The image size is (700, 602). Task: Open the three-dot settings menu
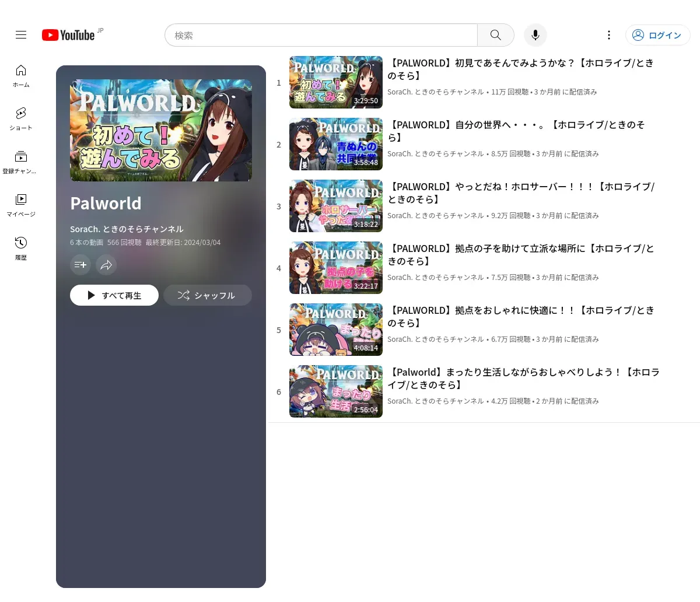[x=609, y=35]
